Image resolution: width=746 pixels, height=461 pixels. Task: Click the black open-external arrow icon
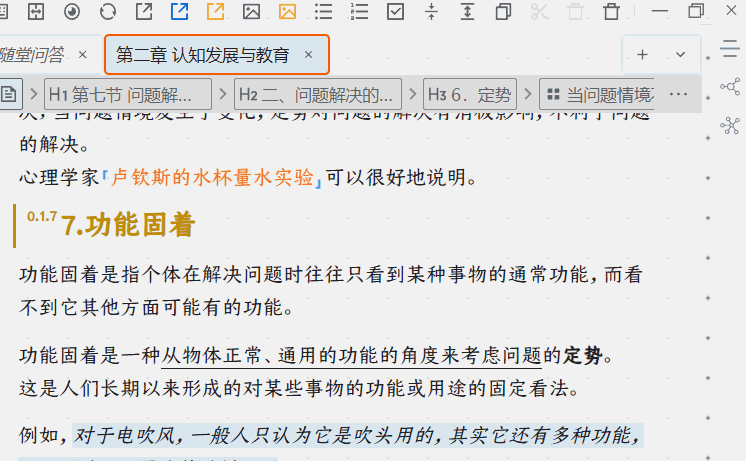144,11
